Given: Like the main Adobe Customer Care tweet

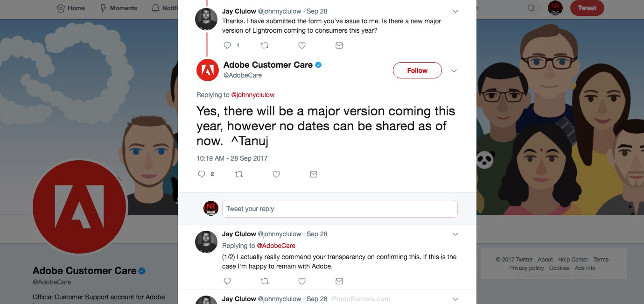Looking at the screenshot, I should 276,174.
